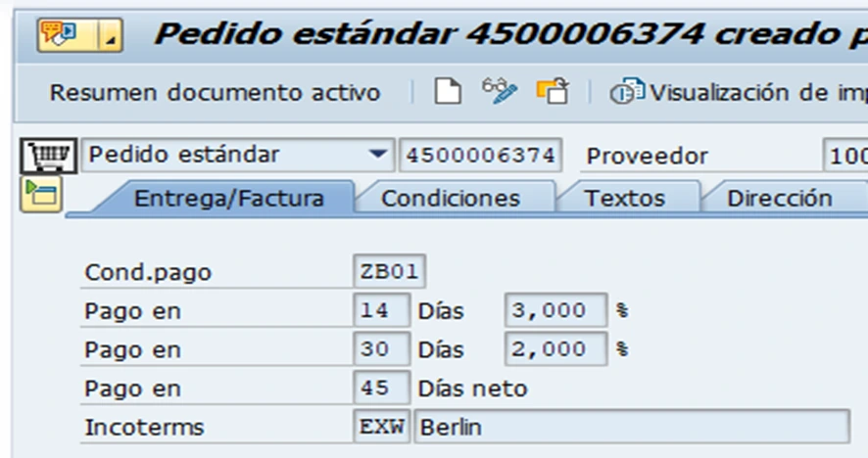Screen dimensions: 868x458
Task: Click the 2,000 percent discount field
Action: [x=555, y=349]
